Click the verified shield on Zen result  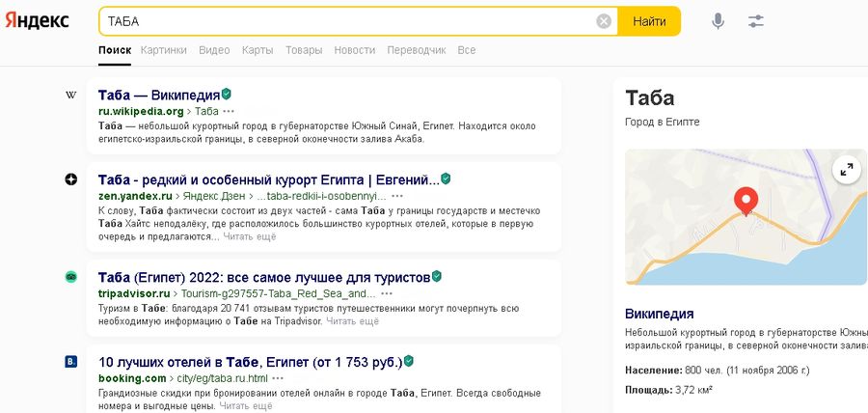point(446,179)
